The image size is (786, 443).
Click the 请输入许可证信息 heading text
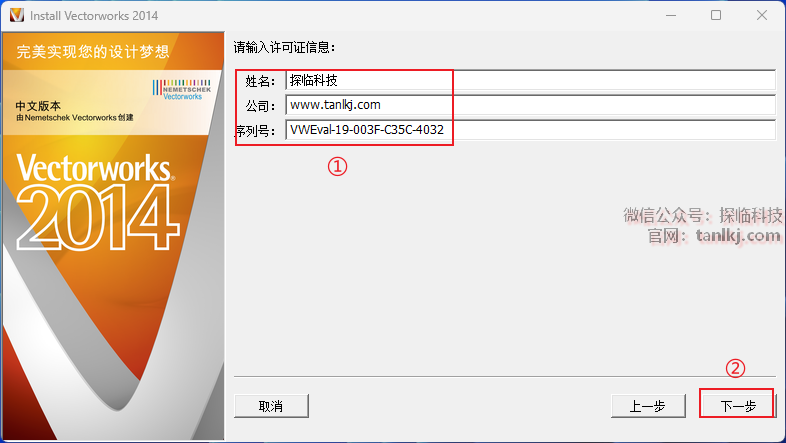[x=284, y=48]
